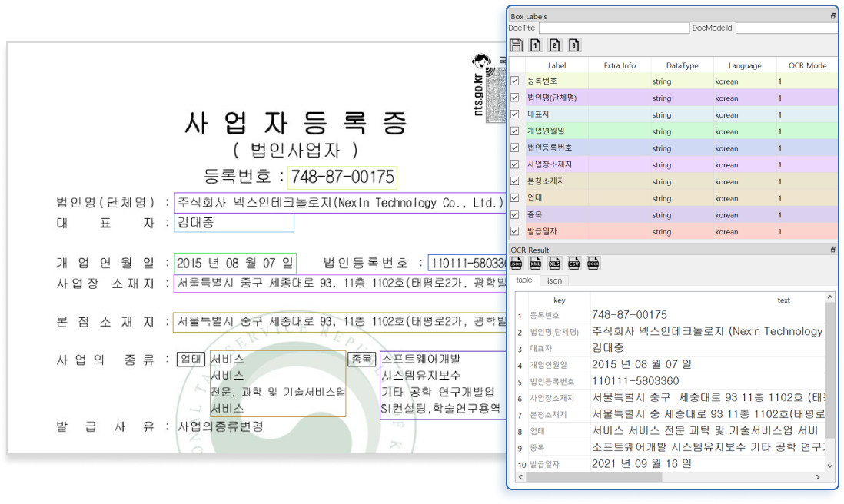Switch to the table tab

pyautogui.click(x=523, y=280)
